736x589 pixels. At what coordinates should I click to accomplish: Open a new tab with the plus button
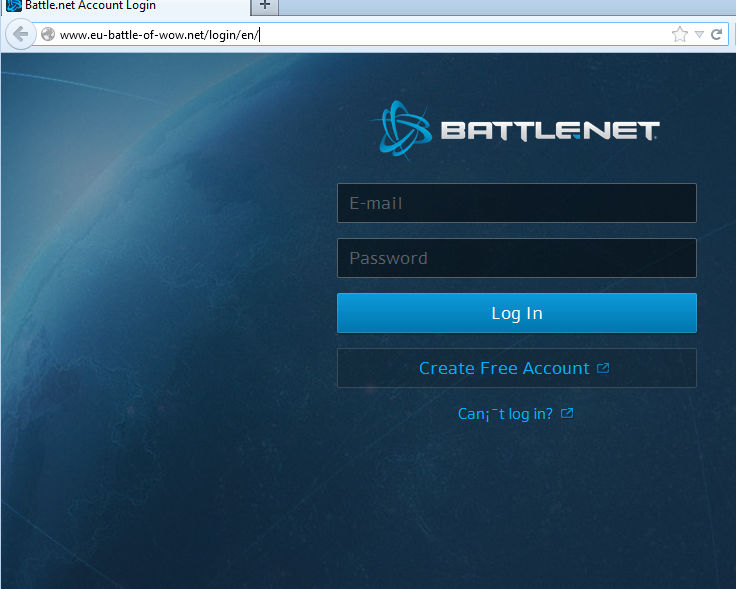[265, 7]
